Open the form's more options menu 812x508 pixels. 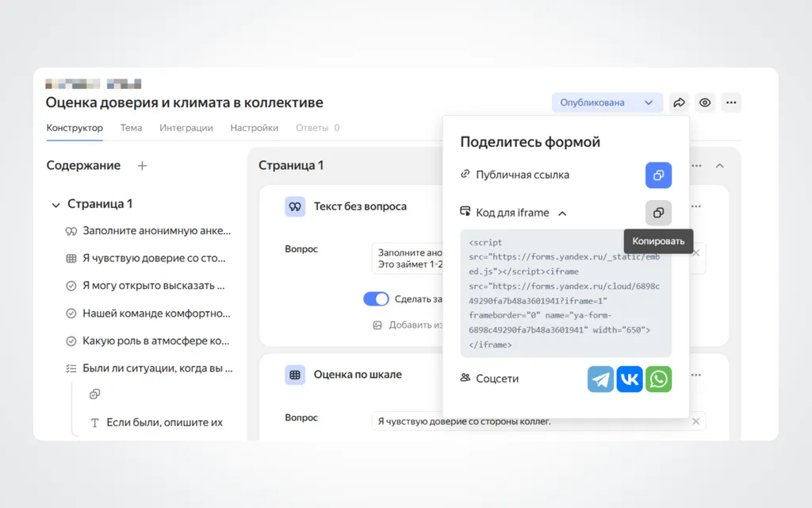point(730,102)
